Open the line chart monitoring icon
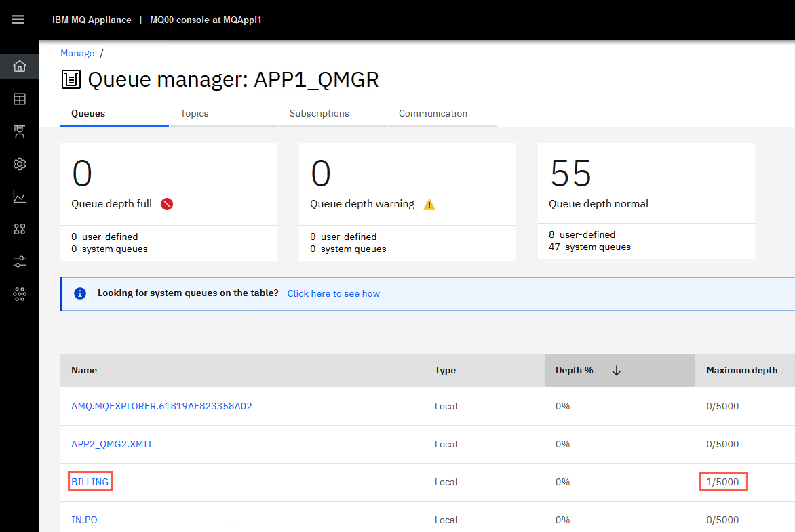The width and height of the screenshot is (795, 532). pos(19,197)
